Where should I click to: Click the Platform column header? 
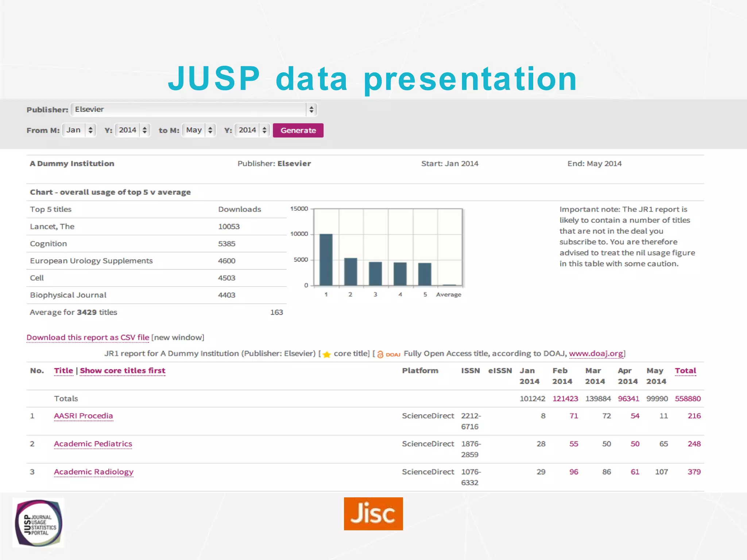(420, 371)
